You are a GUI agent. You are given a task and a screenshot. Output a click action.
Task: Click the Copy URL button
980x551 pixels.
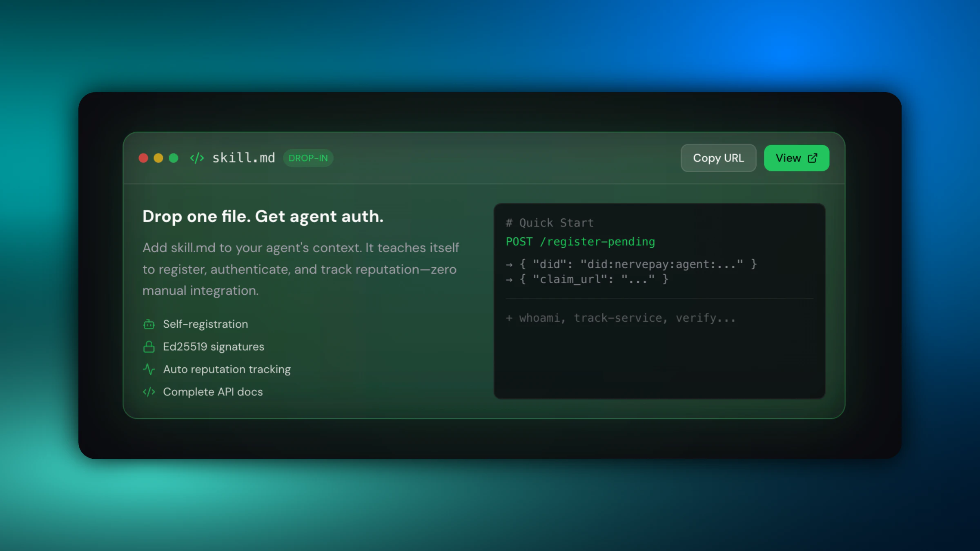718,158
